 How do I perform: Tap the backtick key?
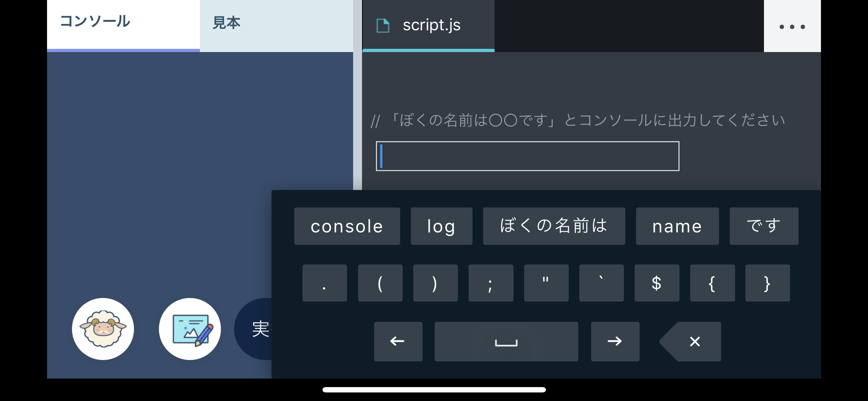[601, 283]
